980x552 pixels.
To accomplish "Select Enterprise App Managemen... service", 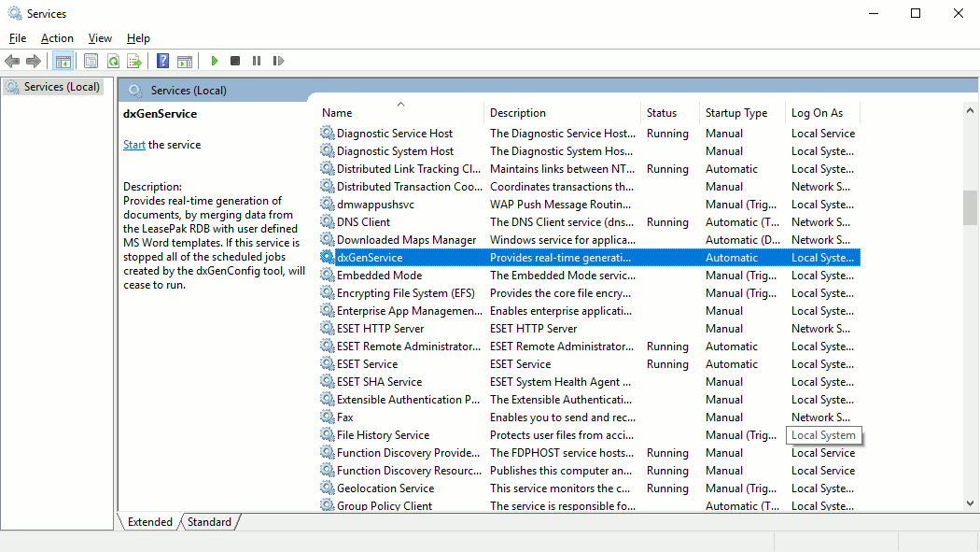I will pyautogui.click(x=410, y=311).
